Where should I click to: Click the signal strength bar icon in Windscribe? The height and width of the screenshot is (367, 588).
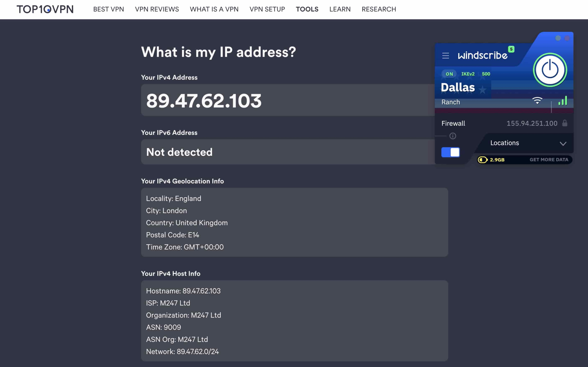click(x=562, y=102)
